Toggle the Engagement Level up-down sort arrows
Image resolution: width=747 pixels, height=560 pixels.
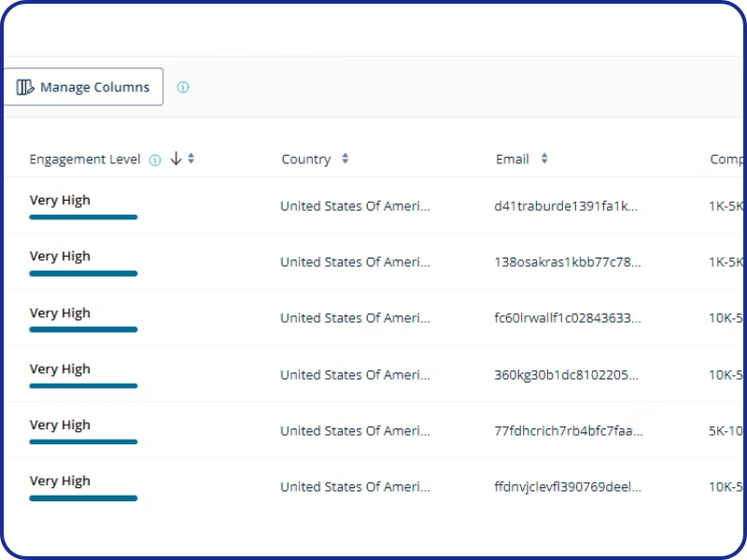click(191, 159)
